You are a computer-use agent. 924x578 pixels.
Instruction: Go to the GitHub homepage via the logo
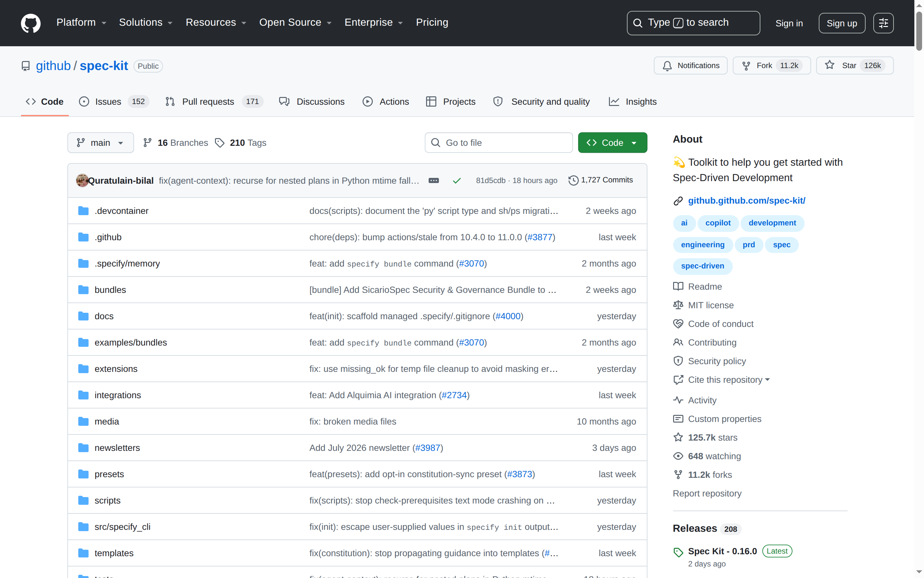[x=30, y=23]
